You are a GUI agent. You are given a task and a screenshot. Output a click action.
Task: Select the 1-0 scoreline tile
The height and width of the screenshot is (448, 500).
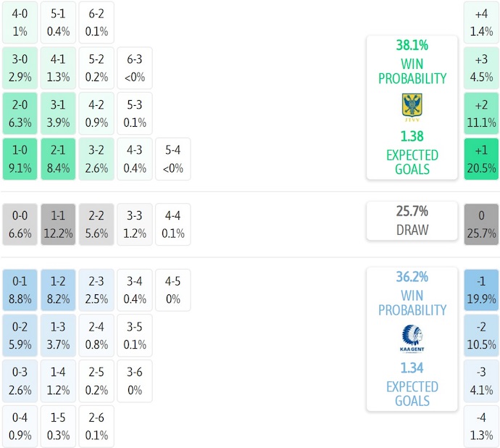pos(20,159)
